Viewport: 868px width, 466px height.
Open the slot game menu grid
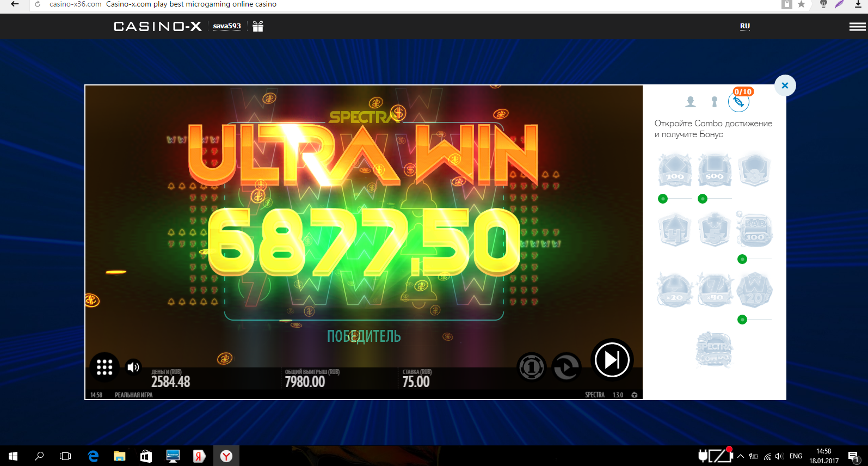point(104,367)
